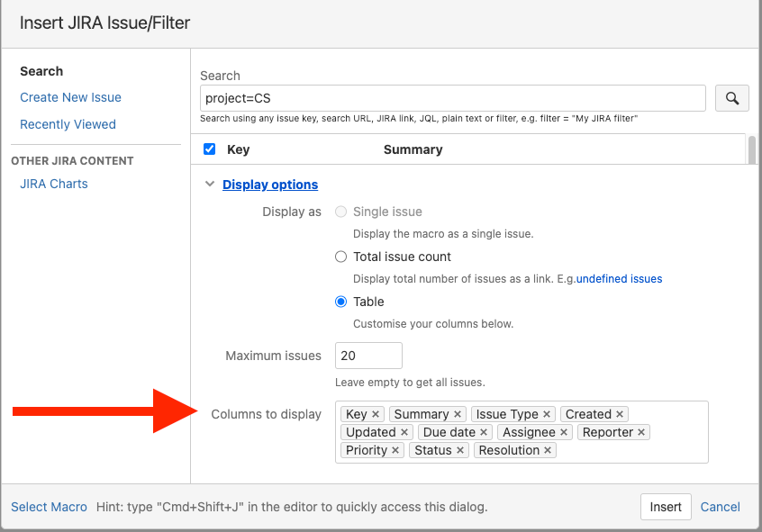This screenshot has height=532, width=762.
Task: Click the Select Macro link
Action: click(49, 507)
